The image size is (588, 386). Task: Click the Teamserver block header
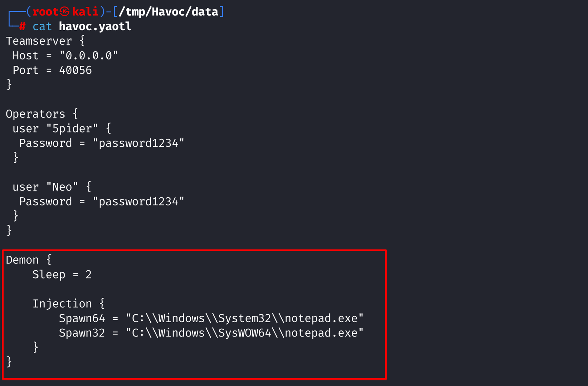pos(38,41)
